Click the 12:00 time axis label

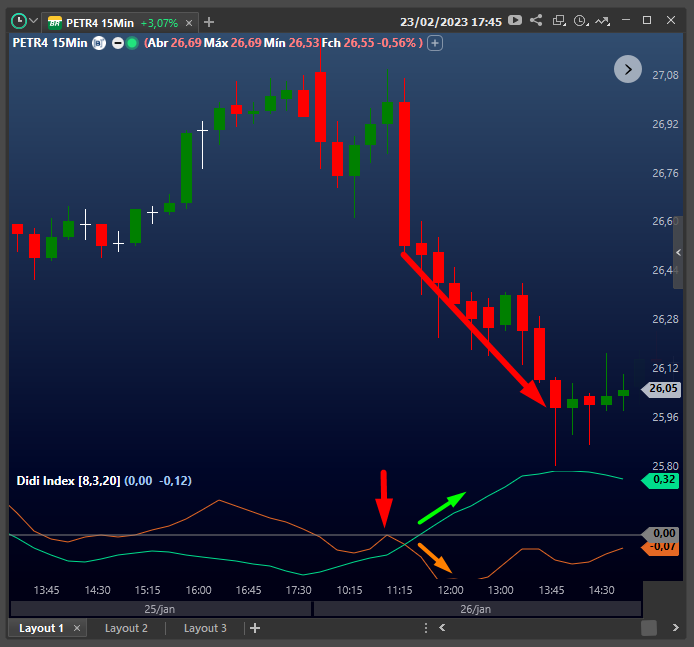(x=450, y=590)
